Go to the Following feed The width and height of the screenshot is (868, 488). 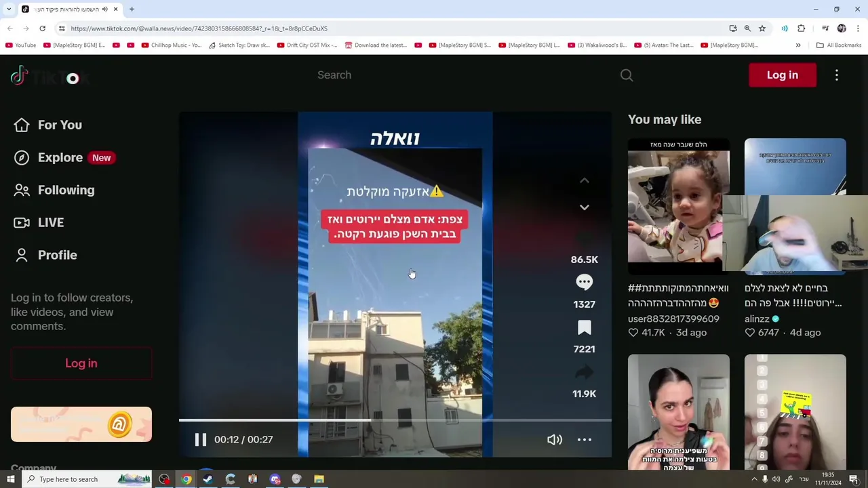(54, 190)
